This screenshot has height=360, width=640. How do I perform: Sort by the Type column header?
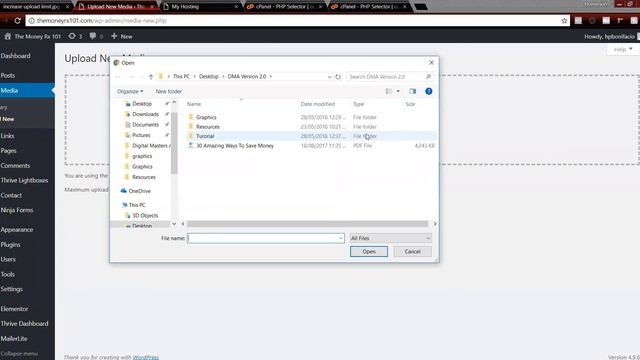click(358, 104)
